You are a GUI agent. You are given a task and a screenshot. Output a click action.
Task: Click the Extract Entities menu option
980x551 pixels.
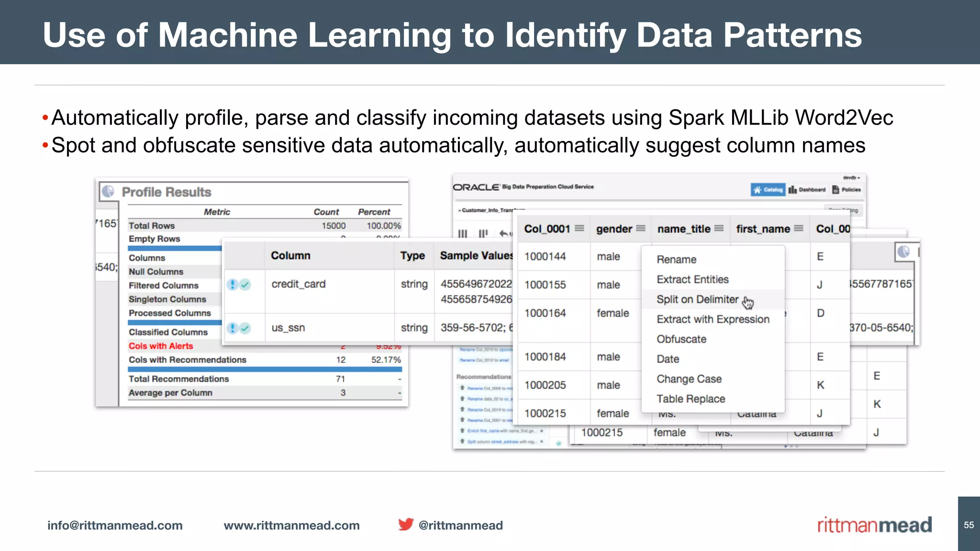pos(692,279)
